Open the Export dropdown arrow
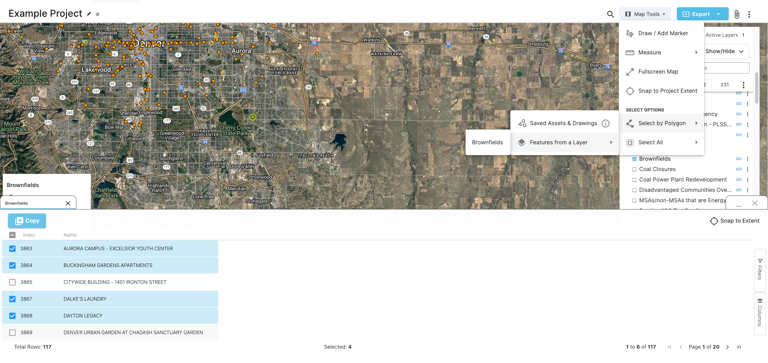 pyautogui.click(x=719, y=14)
